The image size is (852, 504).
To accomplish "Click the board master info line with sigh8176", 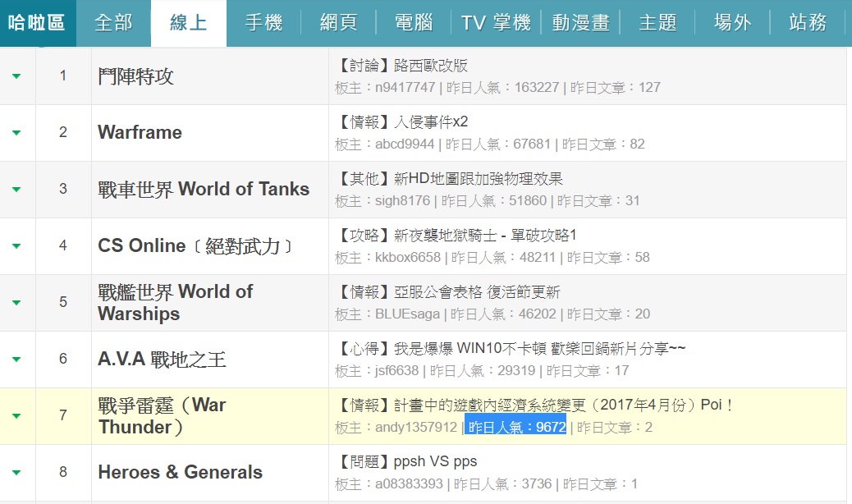I will point(487,201).
